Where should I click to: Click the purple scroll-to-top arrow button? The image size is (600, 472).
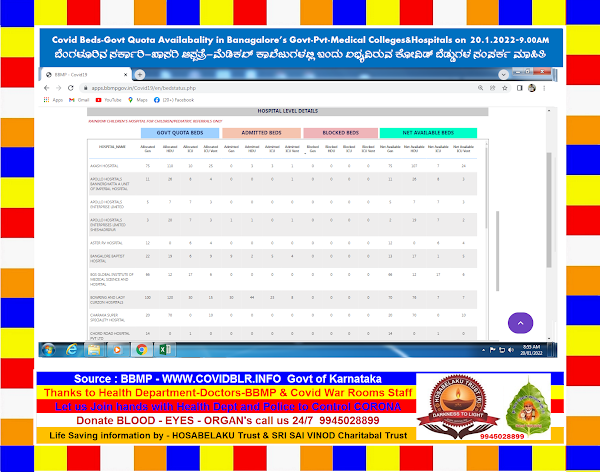[520, 323]
